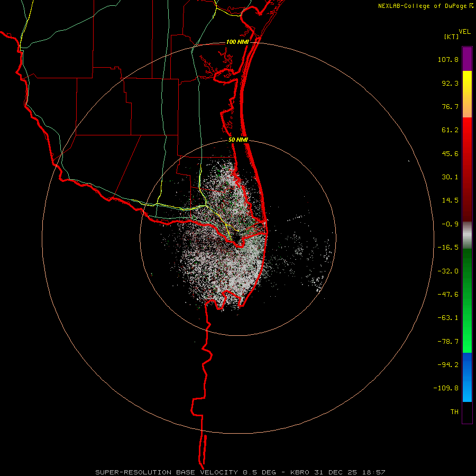
Task: Click the 50 NMI range ring label
Action: point(238,140)
